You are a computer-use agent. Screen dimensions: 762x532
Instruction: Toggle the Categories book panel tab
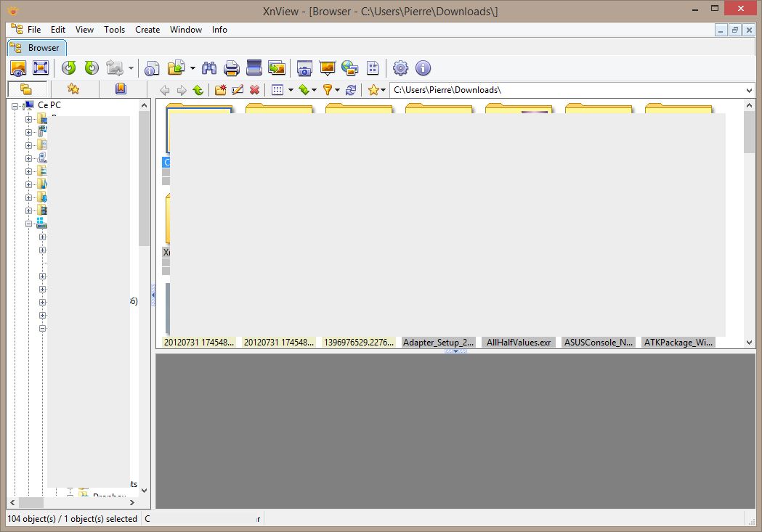click(x=121, y=89)
